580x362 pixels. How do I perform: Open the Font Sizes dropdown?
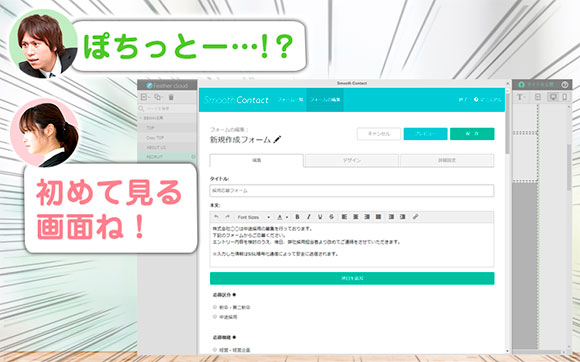(253, 217)
